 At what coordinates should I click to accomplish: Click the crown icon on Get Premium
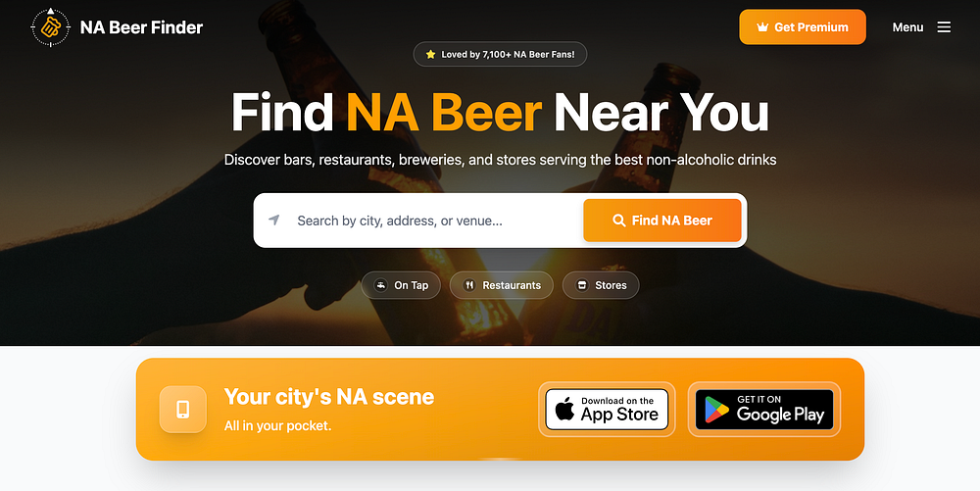point(762,27)
